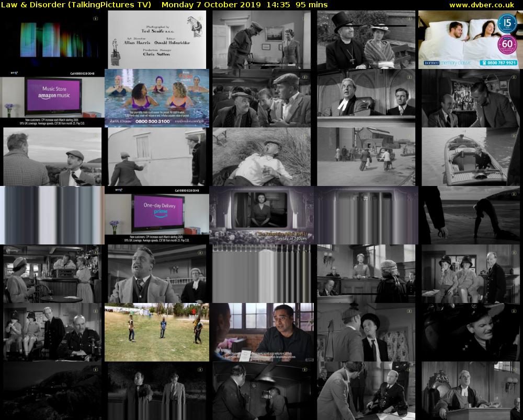Open thumbnail of silhouette bending on beach
The image size is (523, 420).
(x=471, y=215)
